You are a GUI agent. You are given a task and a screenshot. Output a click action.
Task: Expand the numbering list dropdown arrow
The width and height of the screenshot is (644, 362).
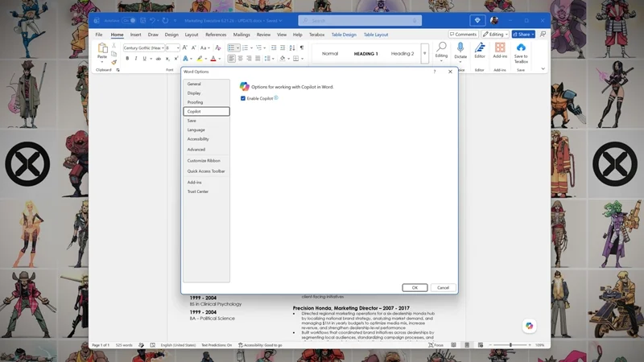251,47
